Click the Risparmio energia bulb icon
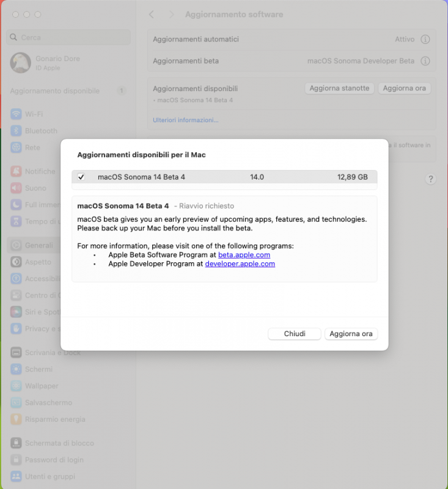This screenshot has width=448, height=489. (16, 419)
